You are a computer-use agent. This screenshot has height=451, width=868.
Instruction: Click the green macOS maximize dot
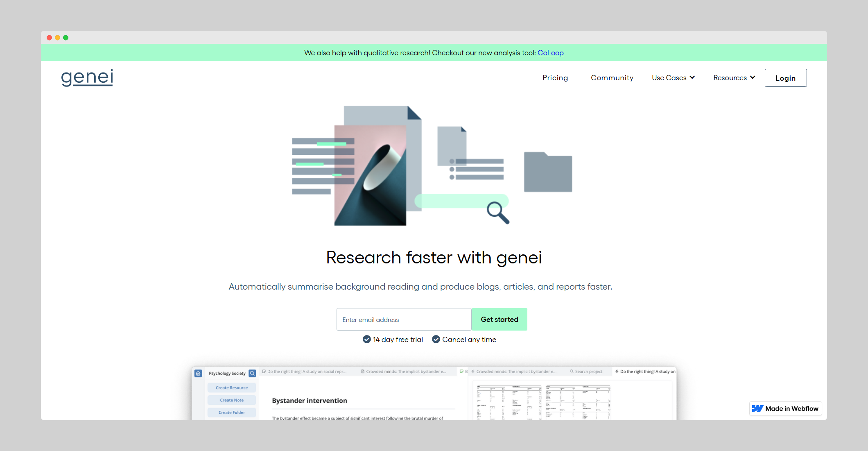tap(66, 38)
